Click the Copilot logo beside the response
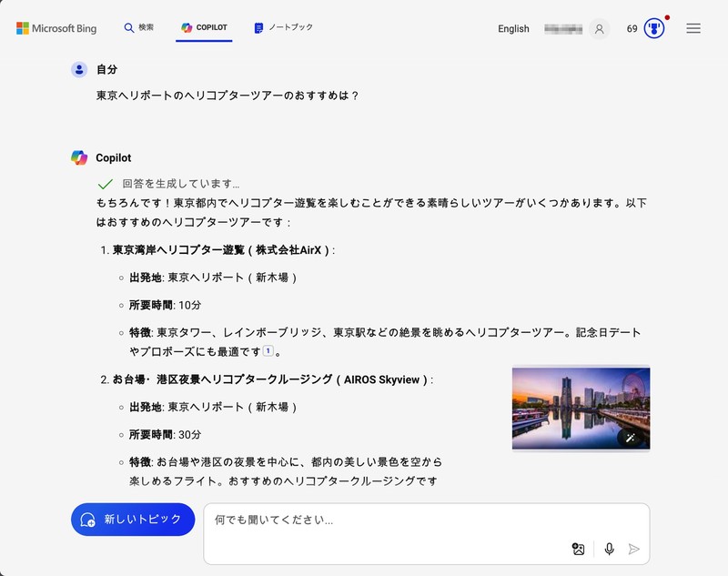 tap(79, 157)
